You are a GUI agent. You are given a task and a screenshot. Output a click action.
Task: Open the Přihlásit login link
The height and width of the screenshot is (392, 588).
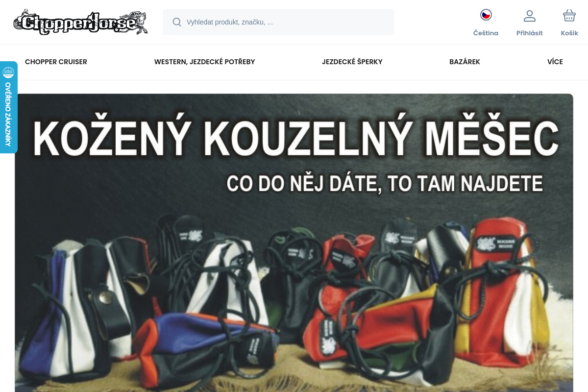pyautogui.click(x=530, y=33)
